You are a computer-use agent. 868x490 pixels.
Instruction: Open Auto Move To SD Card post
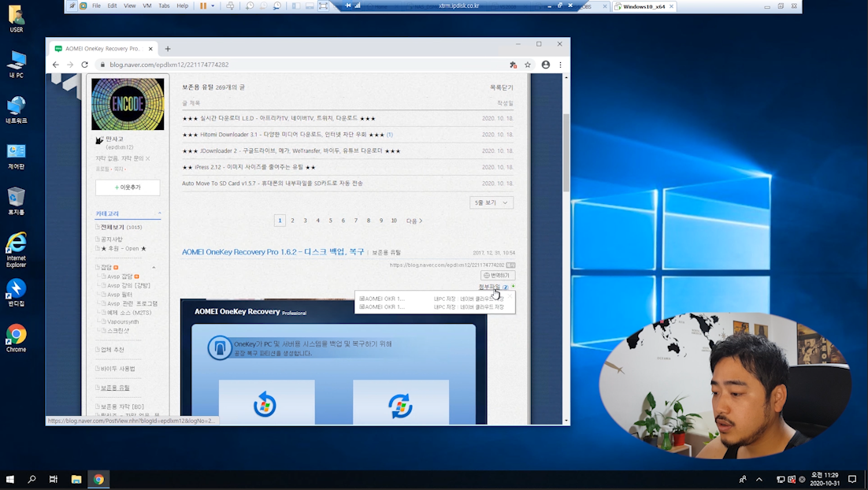(x=273, y=184)
